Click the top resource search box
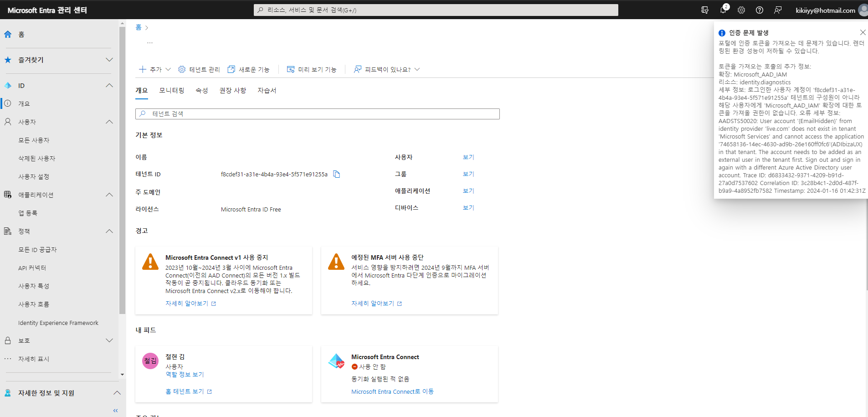This screenshot has height=417, width=868. (x=436, y=10)
